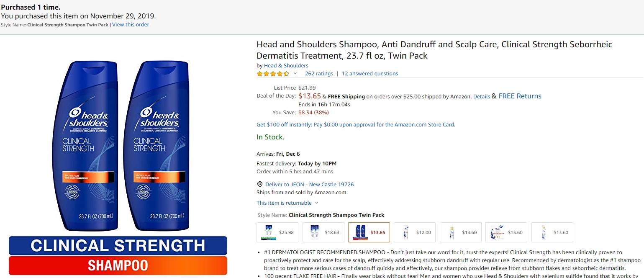View the 12 answered questions

coord(370,74)
